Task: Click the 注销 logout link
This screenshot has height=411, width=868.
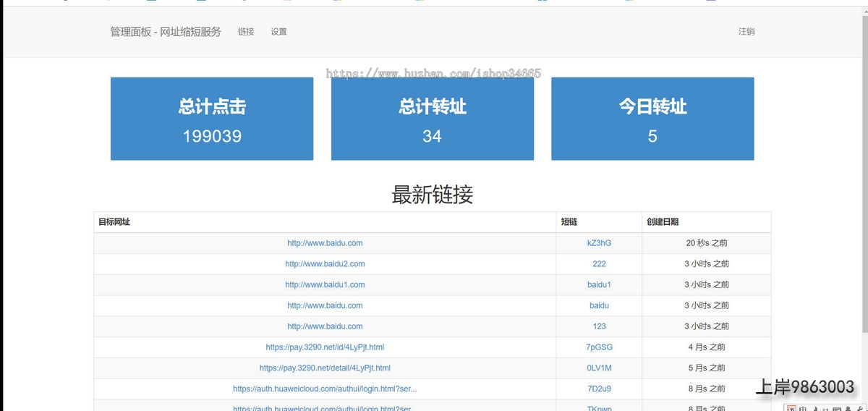Action: pos(746,32)
